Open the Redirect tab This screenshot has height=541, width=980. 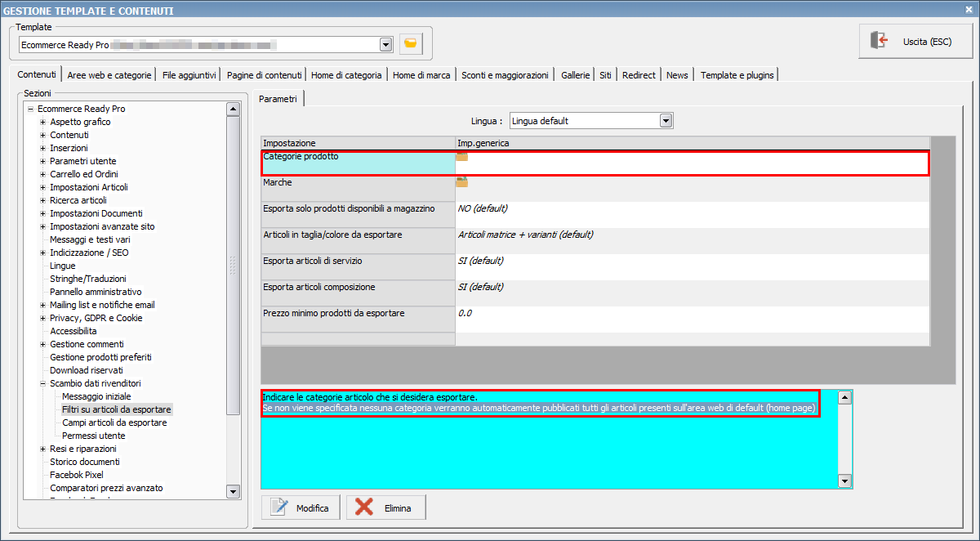coord(639,75)
